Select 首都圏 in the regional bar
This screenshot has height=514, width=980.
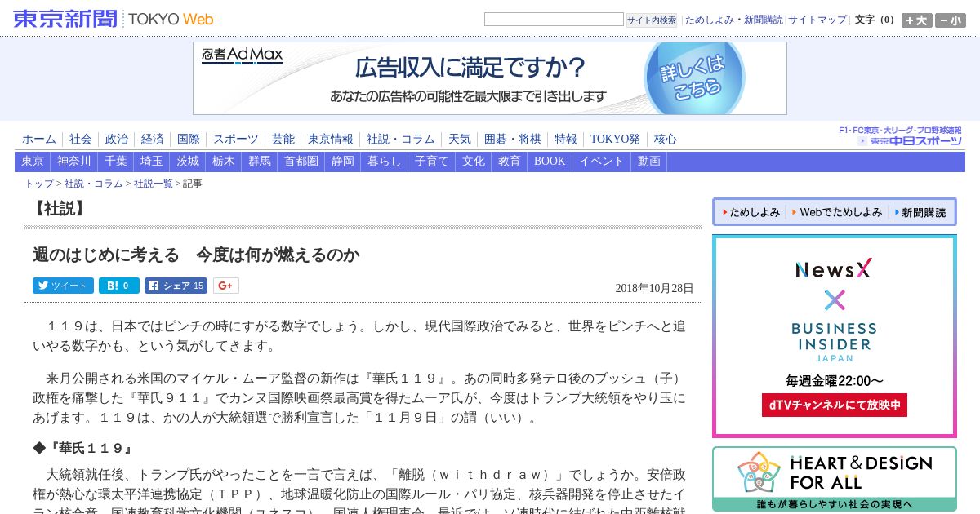(x=301, y=162)
